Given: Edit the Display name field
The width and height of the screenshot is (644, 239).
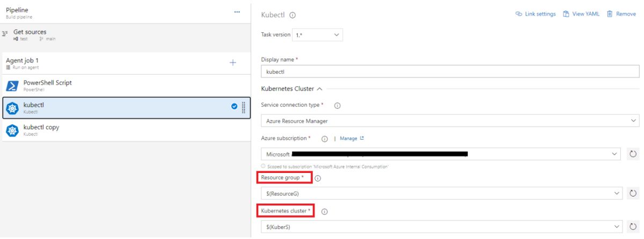Looking at the screenshot, I should coord(450,71).
